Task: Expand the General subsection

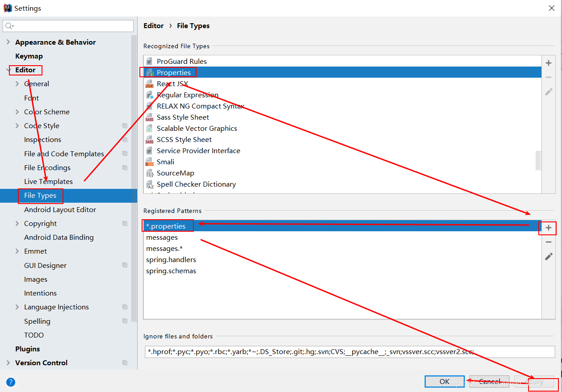Action: tap(17, 84)
